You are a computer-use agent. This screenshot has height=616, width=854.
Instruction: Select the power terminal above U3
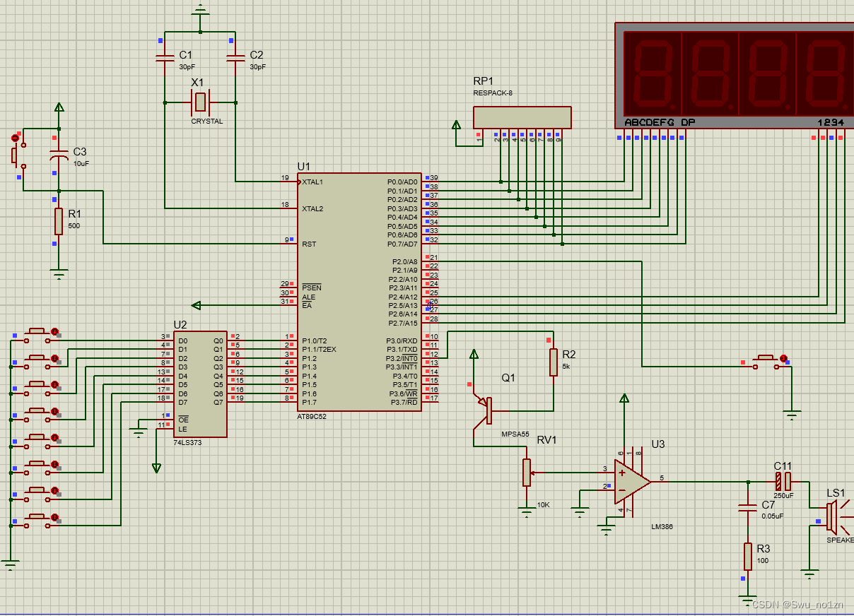pos(624,398)
